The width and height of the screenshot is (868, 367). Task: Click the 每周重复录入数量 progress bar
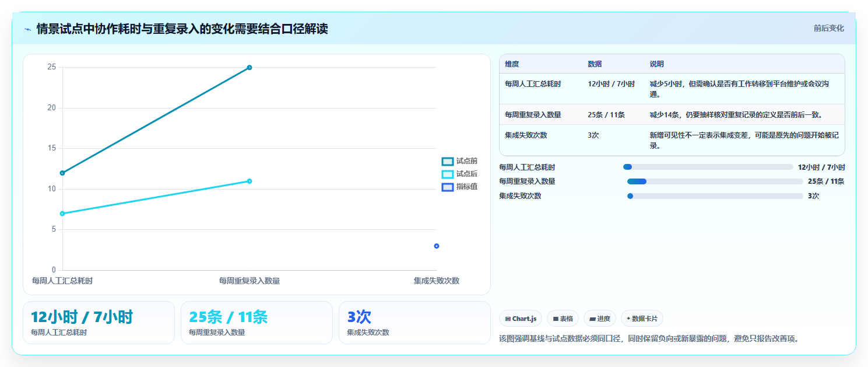pos(715,181)
